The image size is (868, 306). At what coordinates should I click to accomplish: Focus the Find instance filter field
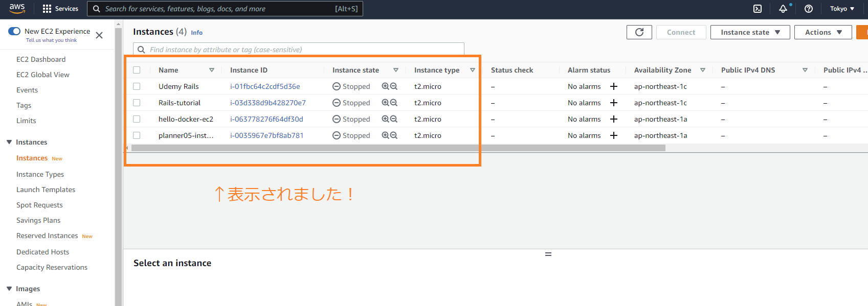pos(299,50)
